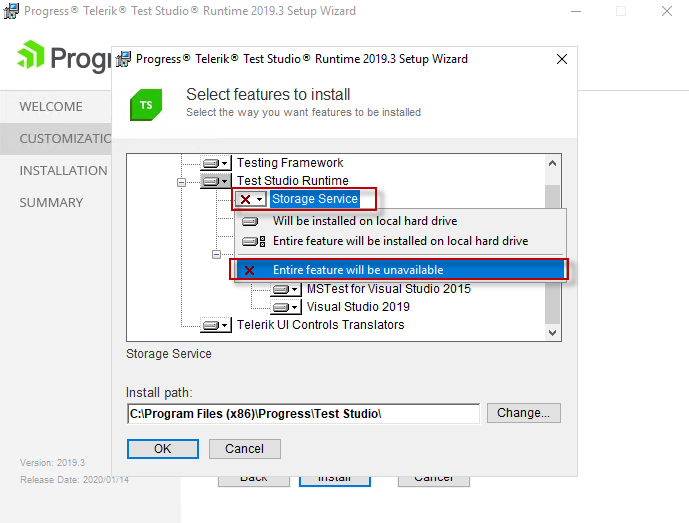Select Telerik UI Controls Translators label
The image size is (689, 523).
tap(320, 325)
